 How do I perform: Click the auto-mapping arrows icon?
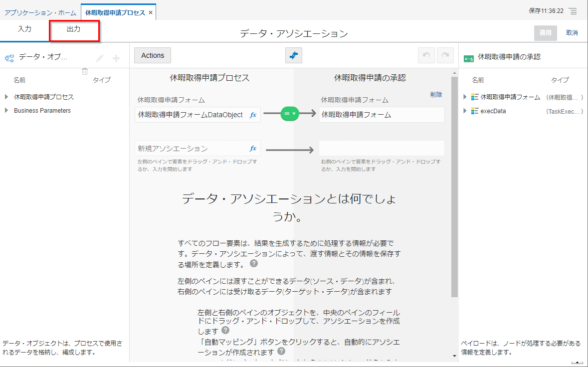click(294, 55)
